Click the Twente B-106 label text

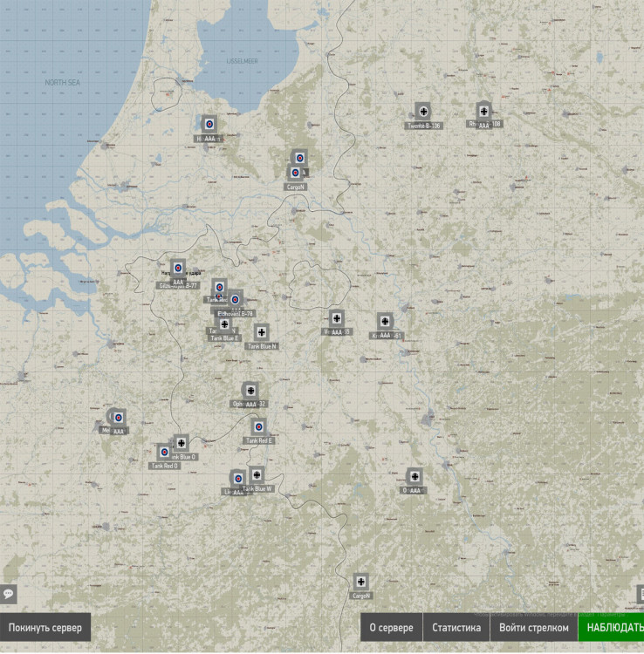tap(423, 126)
